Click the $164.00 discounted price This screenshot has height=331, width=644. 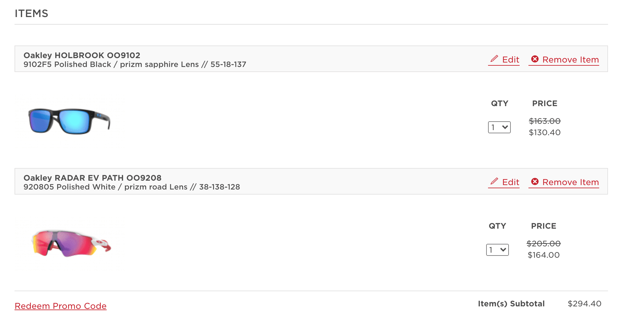coord(543,255)
